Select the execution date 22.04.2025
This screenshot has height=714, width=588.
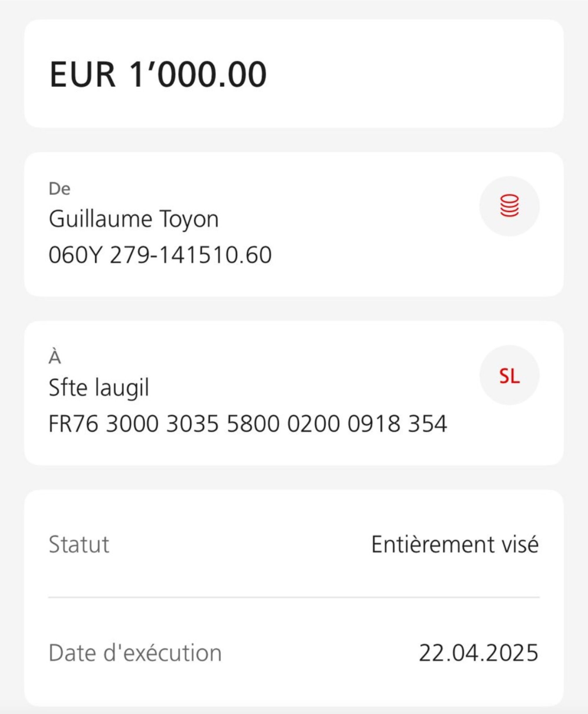[x=478, y=653]
